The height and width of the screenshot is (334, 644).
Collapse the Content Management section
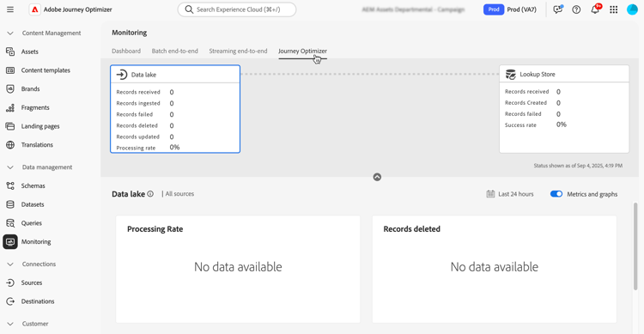click(10, 33)
